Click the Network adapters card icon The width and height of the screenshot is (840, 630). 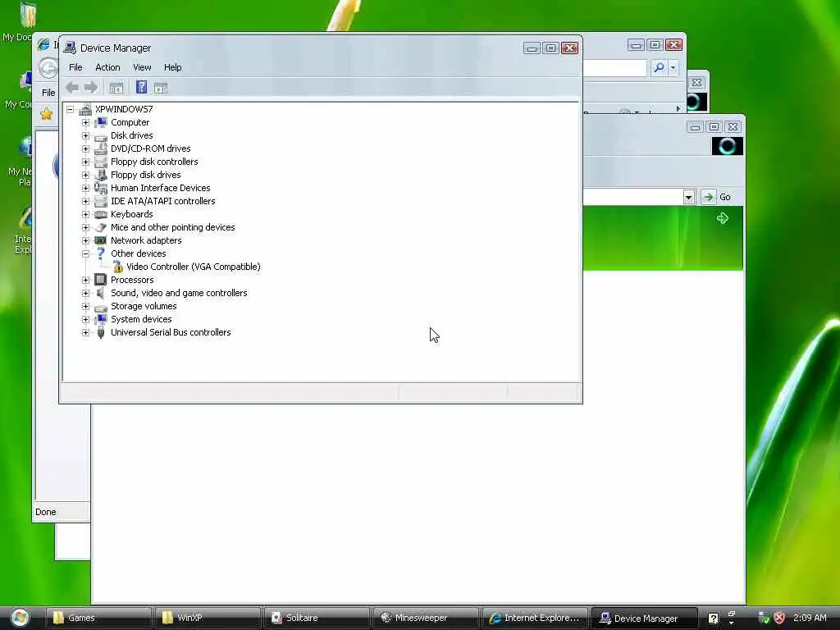click(101, 240)
